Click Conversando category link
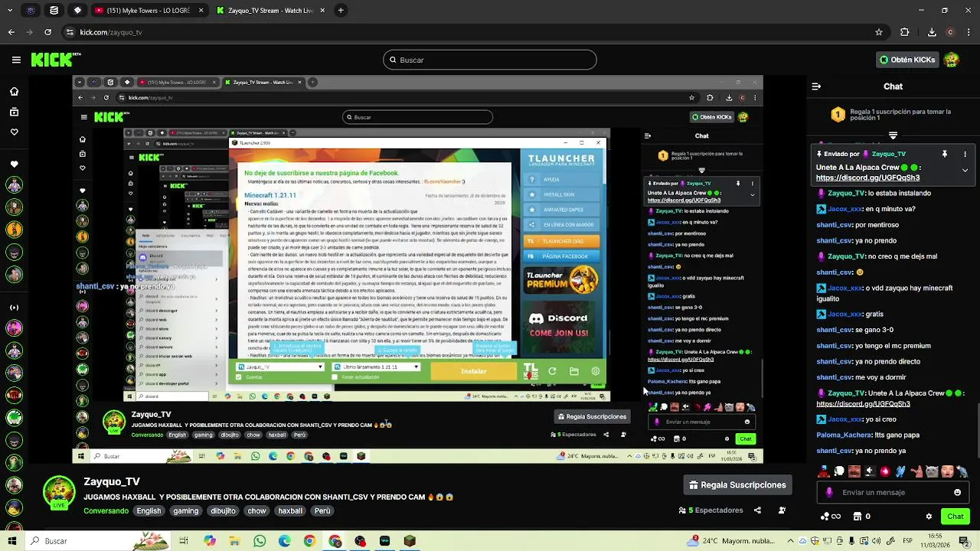980x551 pixels. click(x=106, y=510)
